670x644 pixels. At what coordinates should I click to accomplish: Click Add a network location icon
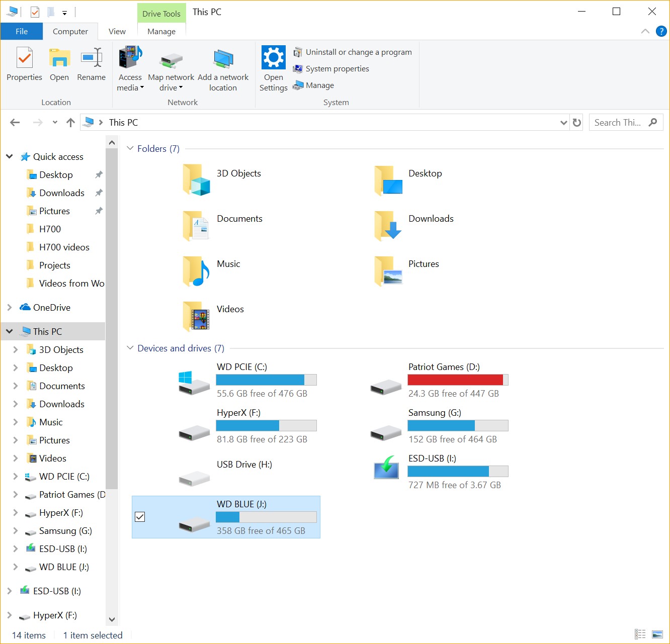(223, 59)
